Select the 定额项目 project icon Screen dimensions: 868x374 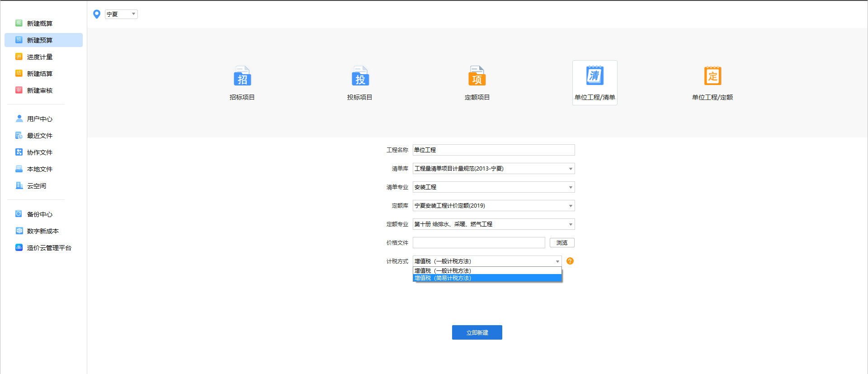[477, 76]
